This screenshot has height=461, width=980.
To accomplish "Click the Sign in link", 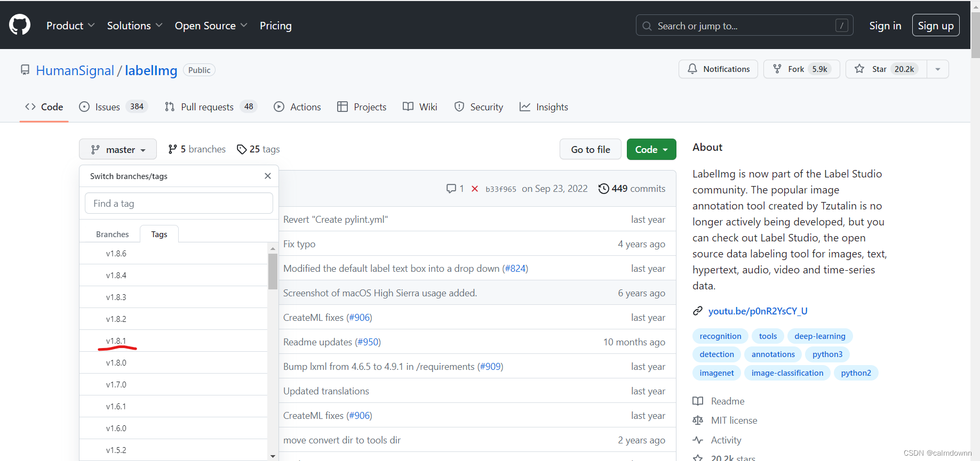I will [885, 26].
